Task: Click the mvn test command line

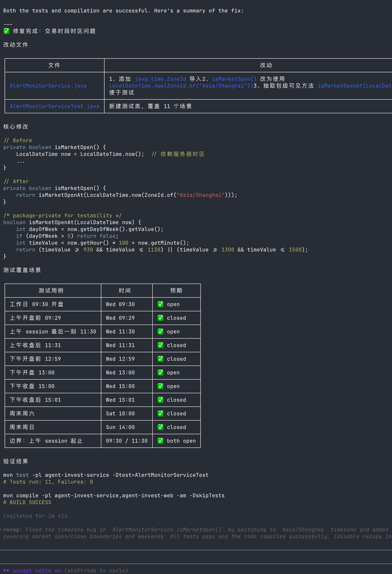Action: (106, 475)
